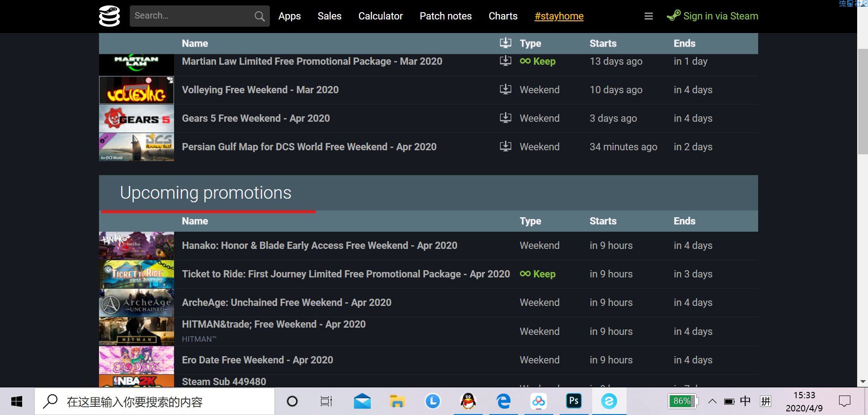The width and height of the screenshot is (868, 415).
Task: Open the Patch notes menu item
Action: (x=446, y=16)
